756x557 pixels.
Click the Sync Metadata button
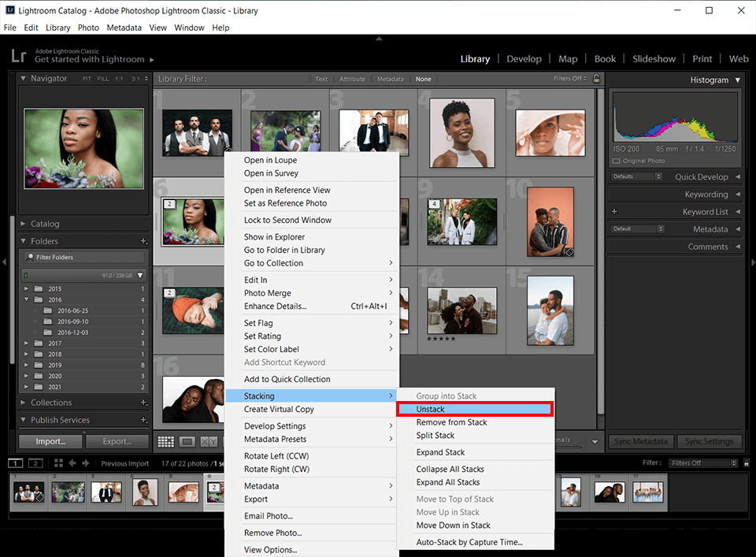[x=641, y=441]
